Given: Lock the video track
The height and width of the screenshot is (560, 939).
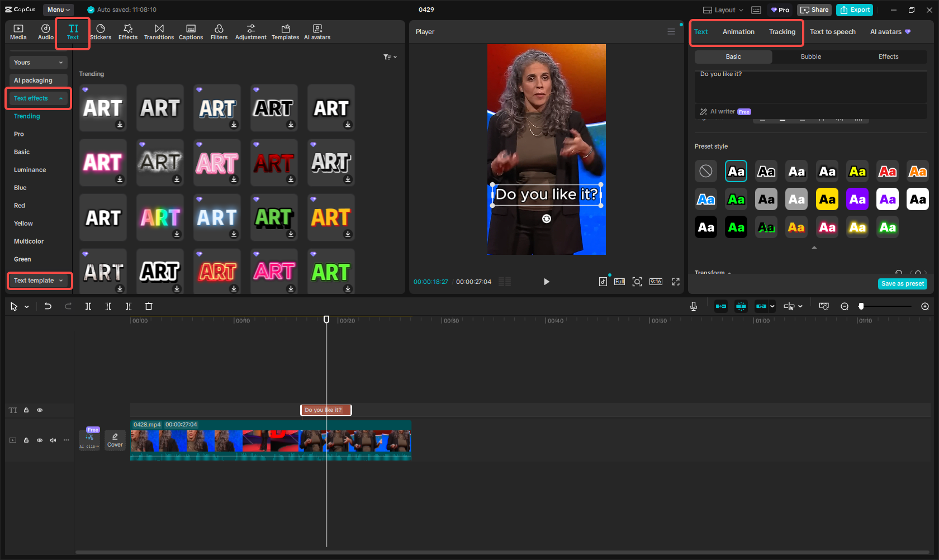Looking at the screenshot, I should [26, 440].
